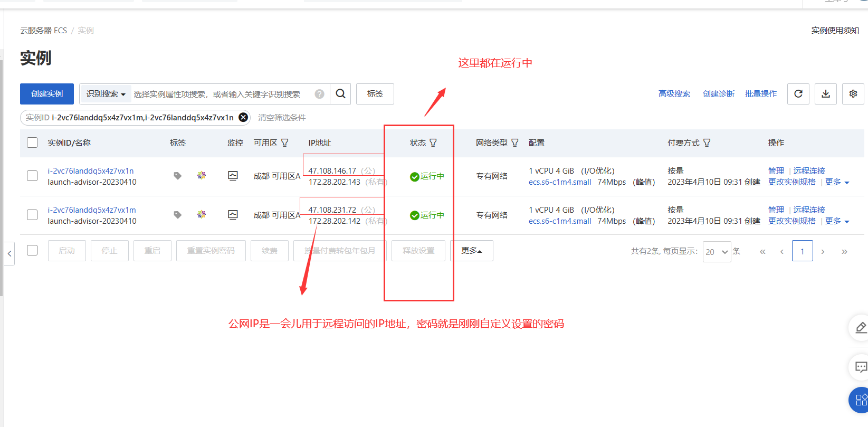Go to last page double arrow

844,252
